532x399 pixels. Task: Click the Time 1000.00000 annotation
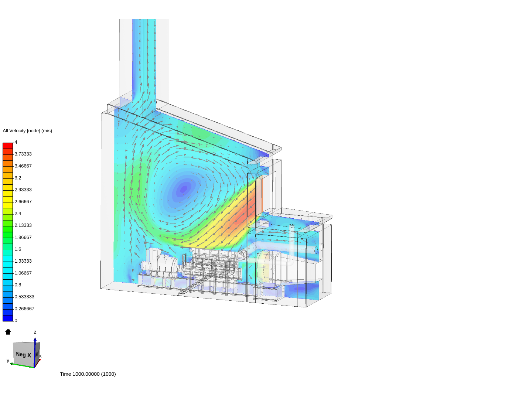(x=88, y=374)
